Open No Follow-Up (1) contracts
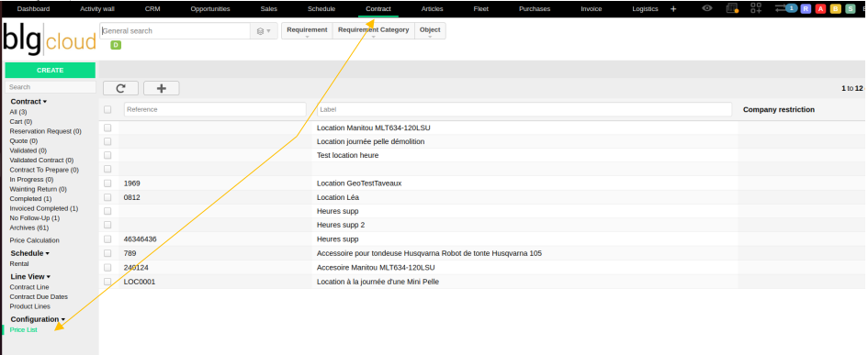 coord(35,218)
